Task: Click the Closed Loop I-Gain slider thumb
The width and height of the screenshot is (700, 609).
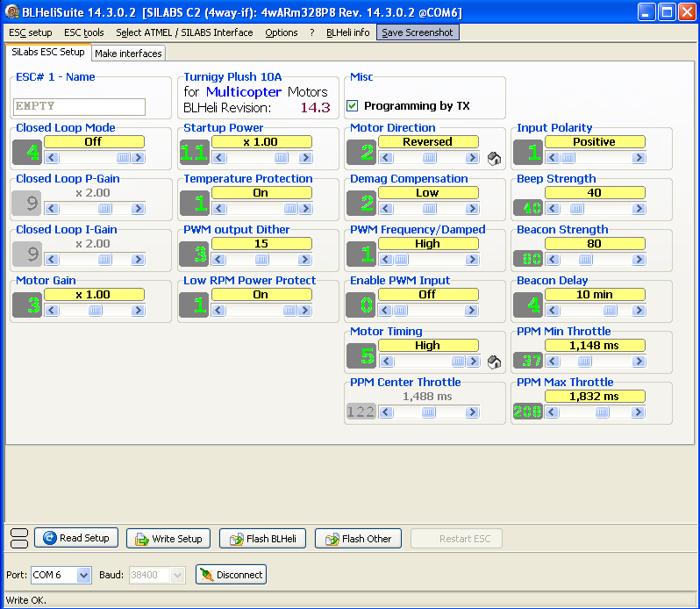Action: click(x=105, y=260)
